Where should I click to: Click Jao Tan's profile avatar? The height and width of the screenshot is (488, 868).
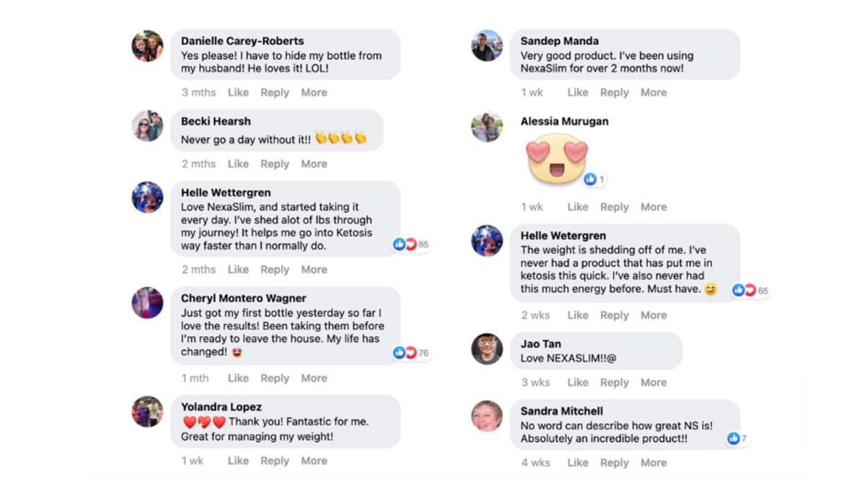(487, 349)
